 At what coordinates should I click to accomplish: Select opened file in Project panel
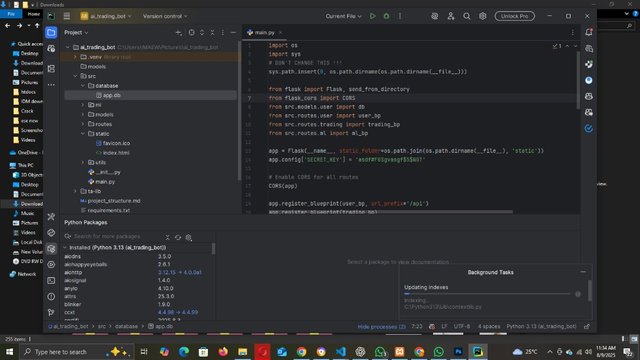pos(191,33)
